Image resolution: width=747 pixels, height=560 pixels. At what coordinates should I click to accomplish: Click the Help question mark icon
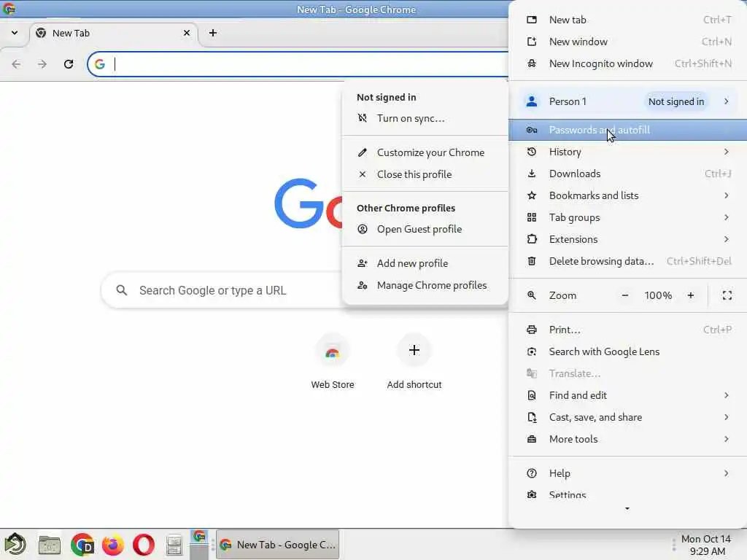(x=532, y=473)
